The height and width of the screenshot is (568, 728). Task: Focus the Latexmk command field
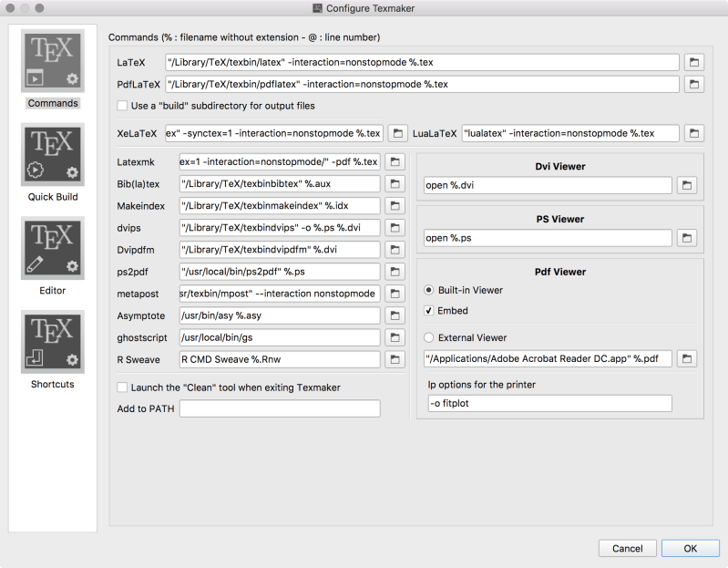click(x=280, y=161)
